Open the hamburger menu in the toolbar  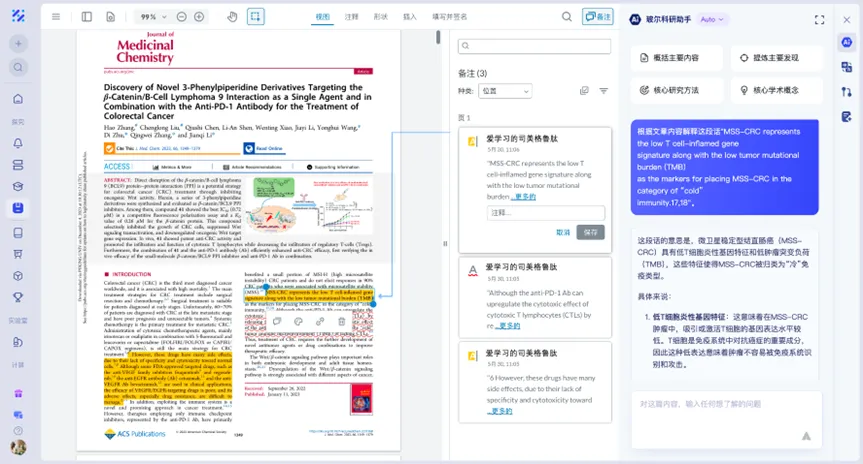pos(56,17)
